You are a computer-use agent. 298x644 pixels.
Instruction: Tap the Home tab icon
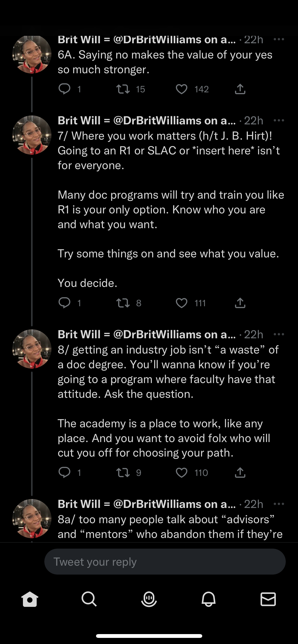[30, 599]
